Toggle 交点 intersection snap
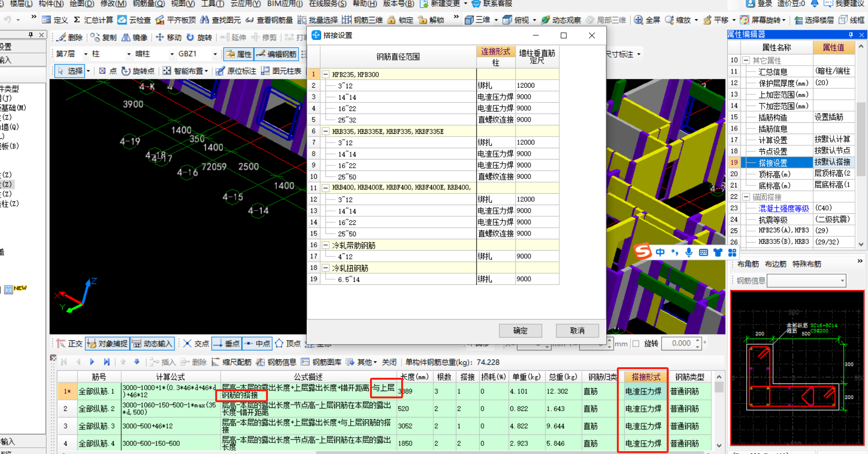Screen dimensions: 868x454 (196, 343)
